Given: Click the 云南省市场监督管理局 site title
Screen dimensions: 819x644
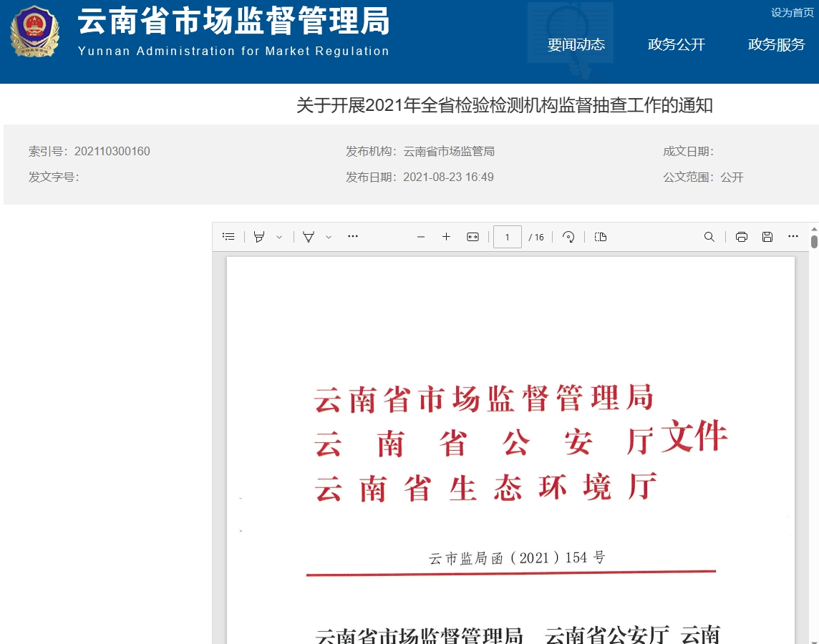Looking at the screenshot, I should tap(234, 21).
